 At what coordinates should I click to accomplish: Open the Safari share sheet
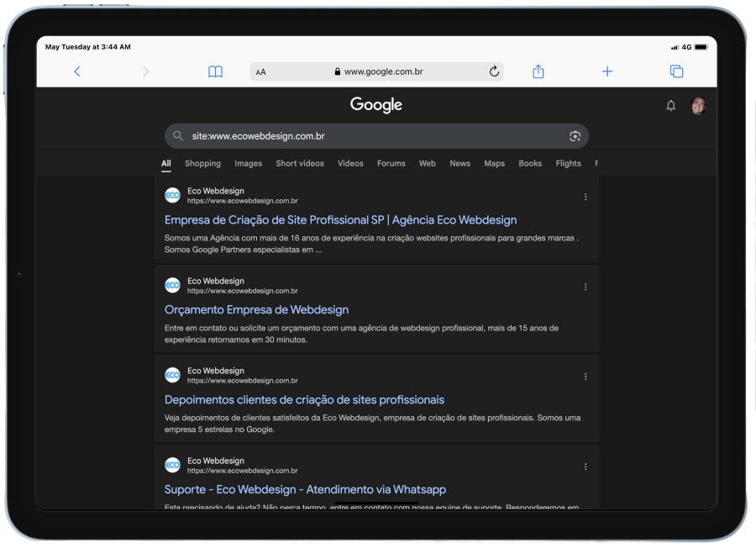click(538, 71)
